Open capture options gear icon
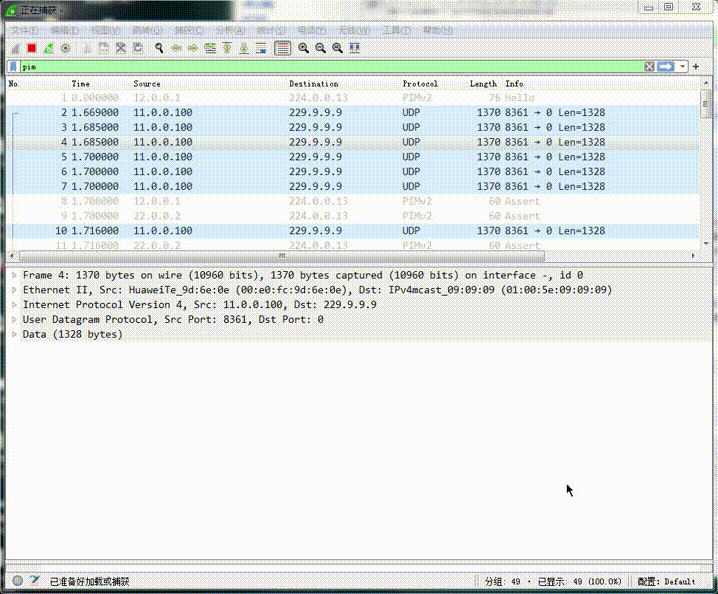This screenshot has width=718, height=594. tap(66, 48)
